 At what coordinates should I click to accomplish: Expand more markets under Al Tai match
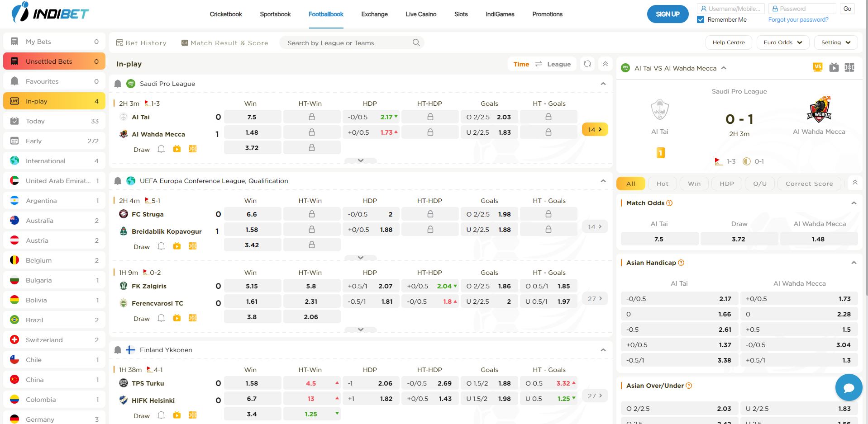point(361,160)
